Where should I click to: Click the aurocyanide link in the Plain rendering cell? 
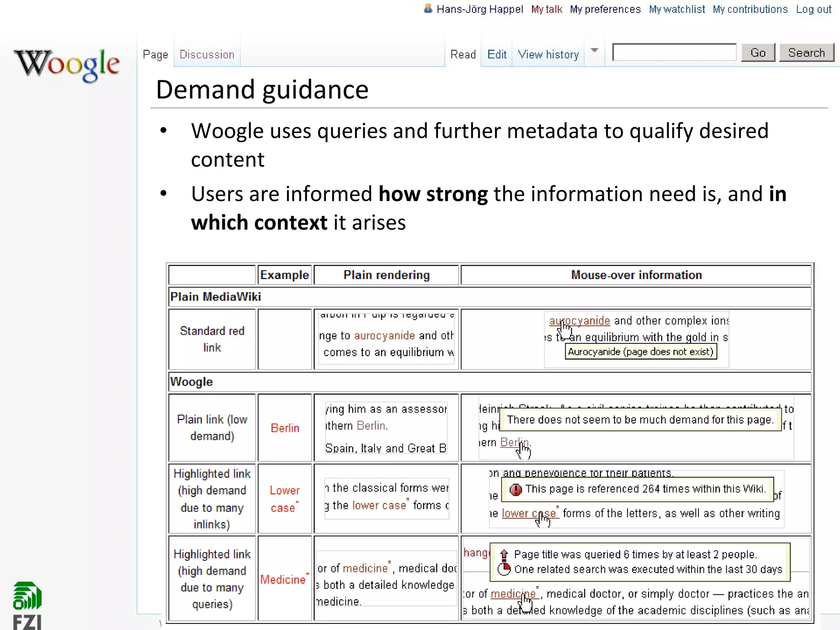384,336
